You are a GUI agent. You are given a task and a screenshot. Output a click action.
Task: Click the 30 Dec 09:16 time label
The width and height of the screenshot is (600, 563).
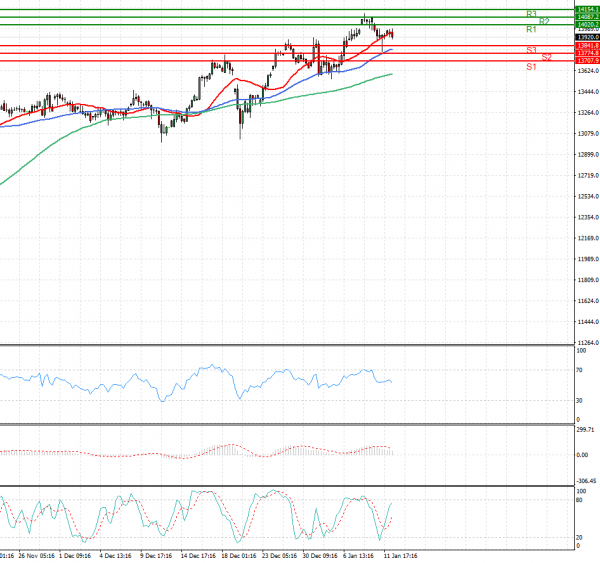coord(320,556)
